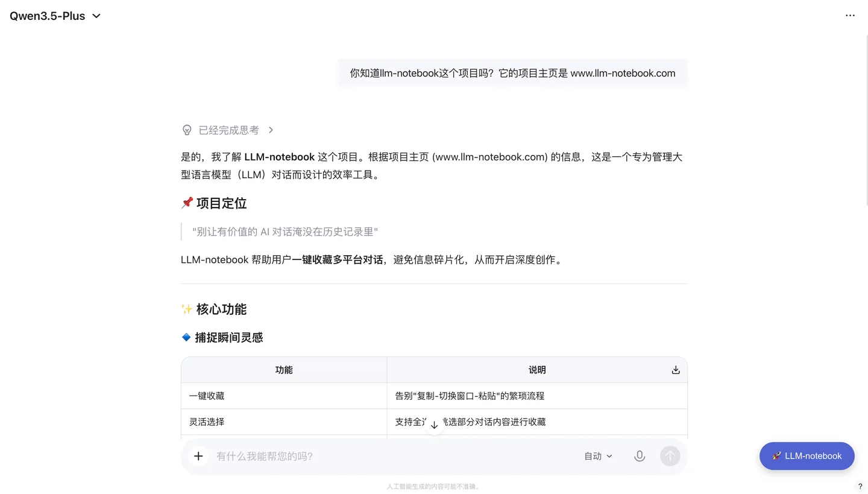The width and height of the screenshot is (868, 494).
Task: Click the 核心功能 heading
Action: tap(214, 309)
